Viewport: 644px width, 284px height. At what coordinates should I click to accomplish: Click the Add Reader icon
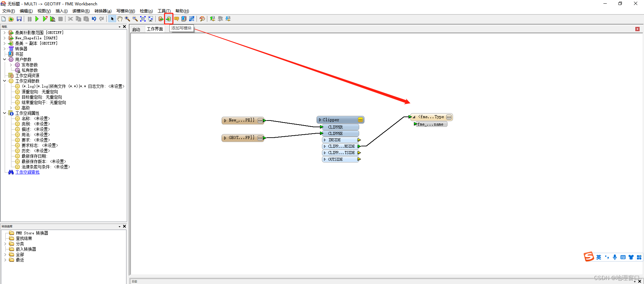(161, 19)
